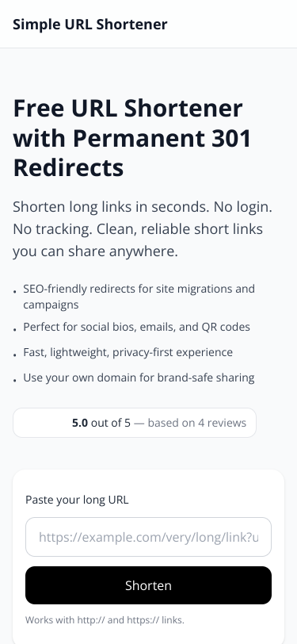Viewport: 297px width, 644px height.
Task: Click the bold 5.0 rating score
Action: (80, 423)
